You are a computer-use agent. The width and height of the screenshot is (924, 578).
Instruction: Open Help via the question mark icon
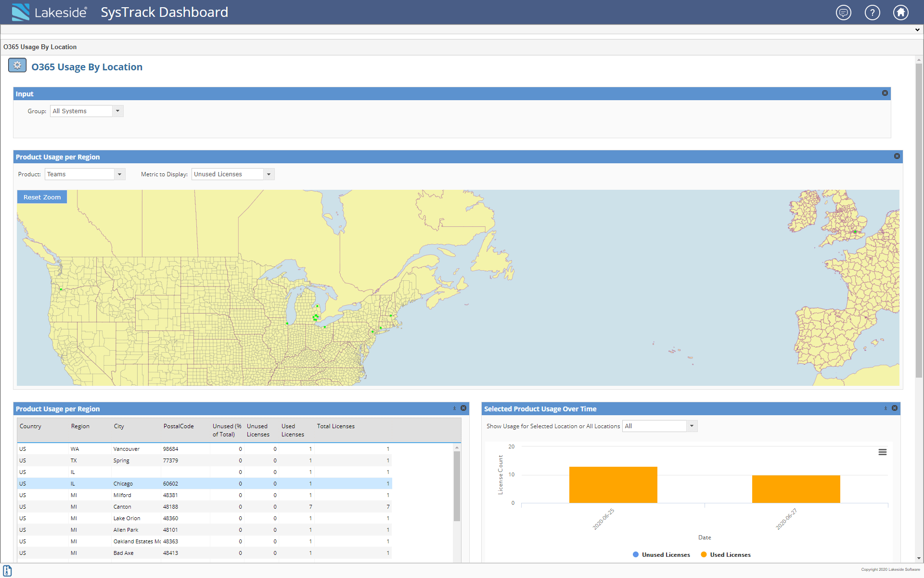tap(872, 13)
